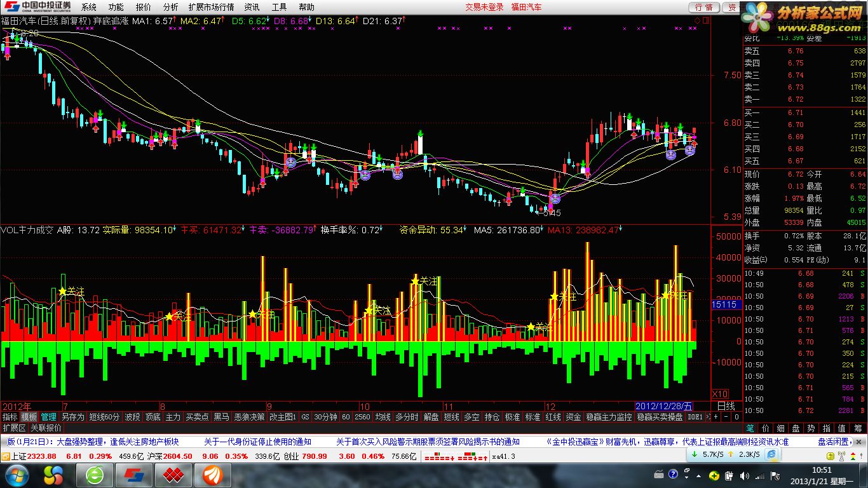Switch to the 顶底 template

coord(153,417)
